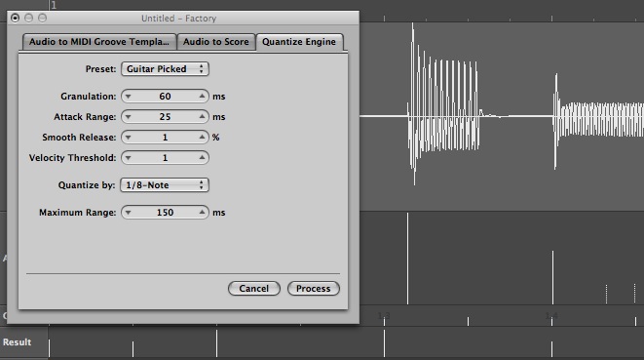Switch to Audio to MIDI Groove Template tab
644x360 pixels.
pos(99,42)
